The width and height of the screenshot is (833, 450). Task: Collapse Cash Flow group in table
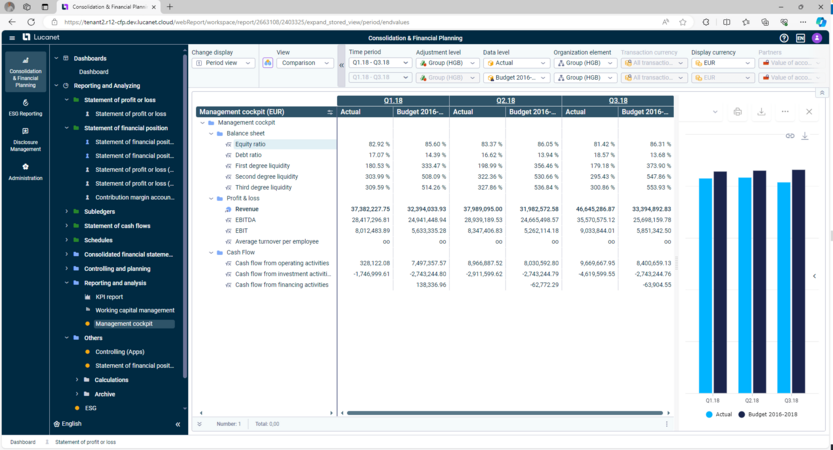(211, 252)
